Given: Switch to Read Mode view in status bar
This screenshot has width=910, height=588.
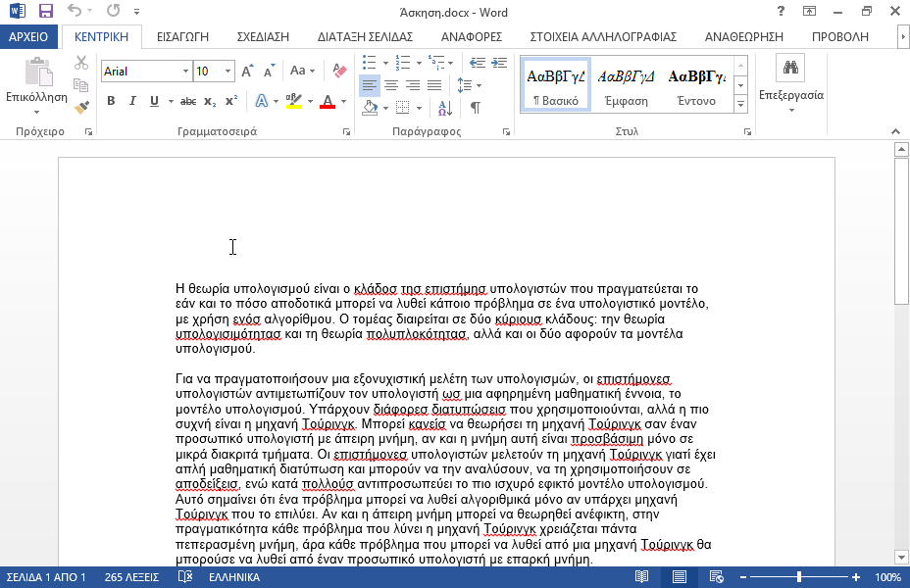Looking at the screenshot, I should click(641, 577).
